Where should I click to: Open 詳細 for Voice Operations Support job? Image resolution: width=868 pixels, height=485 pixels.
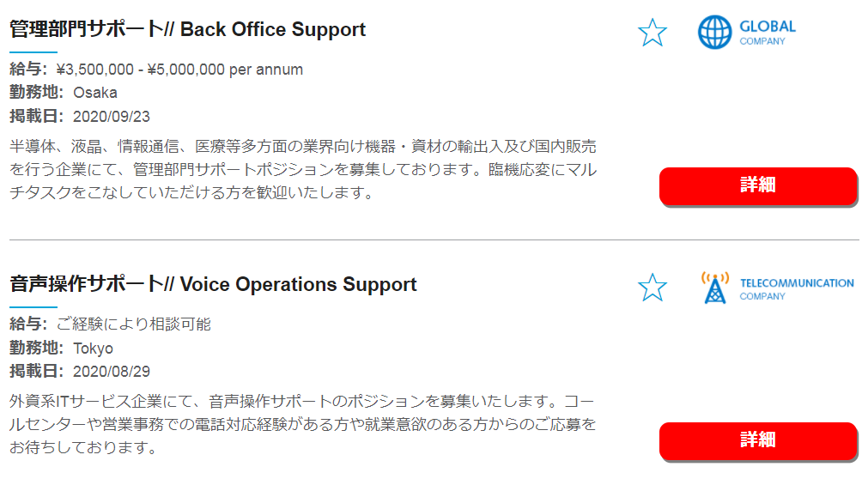coord(758,440)
